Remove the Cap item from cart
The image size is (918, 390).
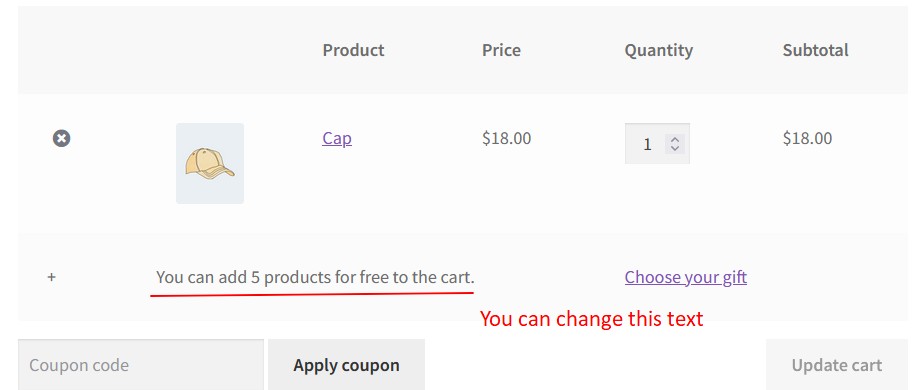tap(61, 139)
